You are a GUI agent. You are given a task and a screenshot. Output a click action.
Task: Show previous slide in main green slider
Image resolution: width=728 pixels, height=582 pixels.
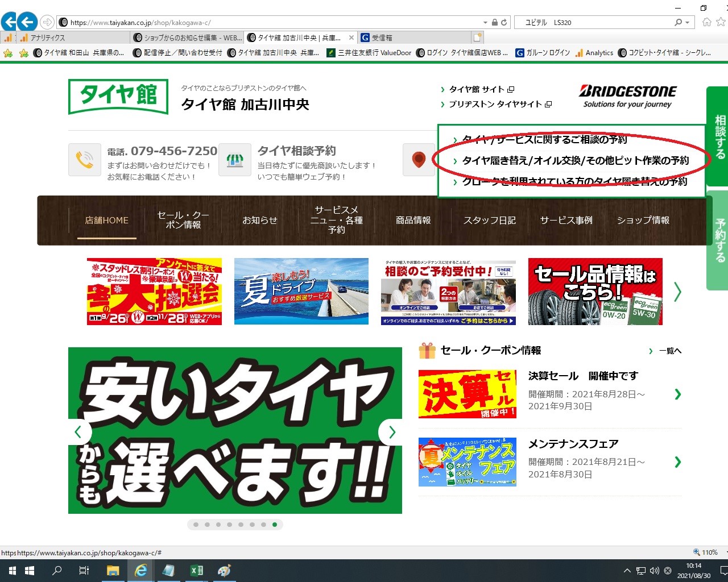[x=78, y=432]
